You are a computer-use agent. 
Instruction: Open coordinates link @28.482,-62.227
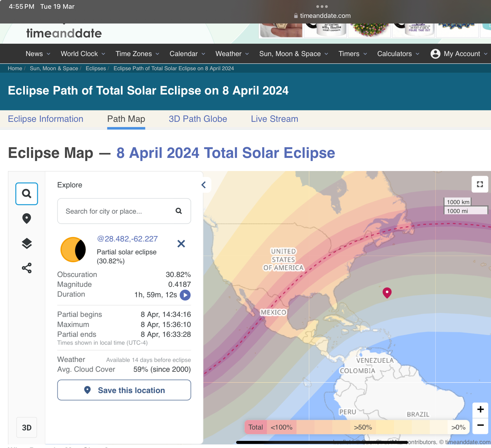[x=127, y=239]
